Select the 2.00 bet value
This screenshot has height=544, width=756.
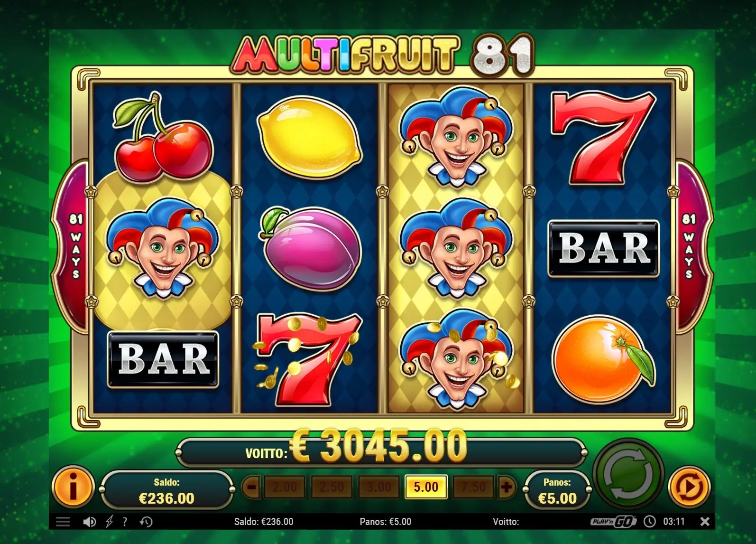[285, 487]
